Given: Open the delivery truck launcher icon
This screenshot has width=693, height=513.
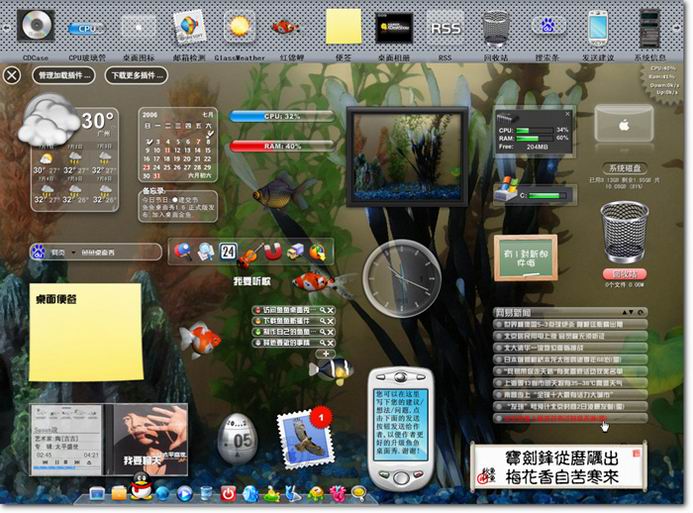Looking at the screenshot, I should point(295,252).
